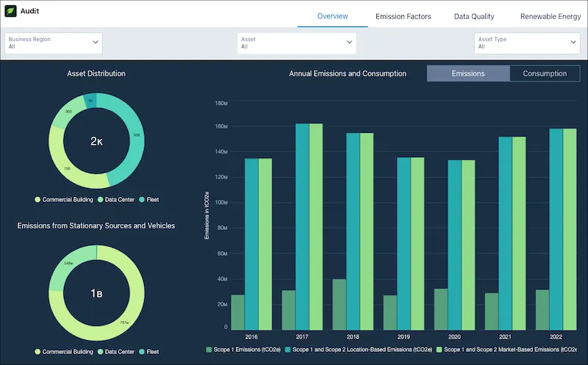The width and height of the screenshot is (588, 365).
Task: Click Commercial Building legend dot in Asset Distribution
Action: (37, 199)
